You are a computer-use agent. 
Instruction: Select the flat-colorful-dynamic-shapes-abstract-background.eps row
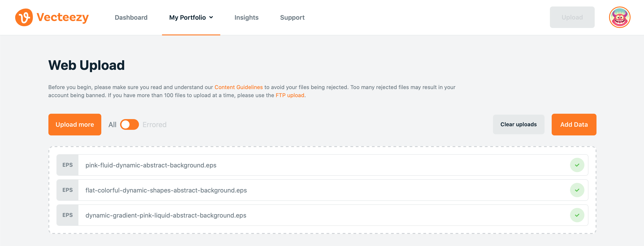(x=322, y=190)
